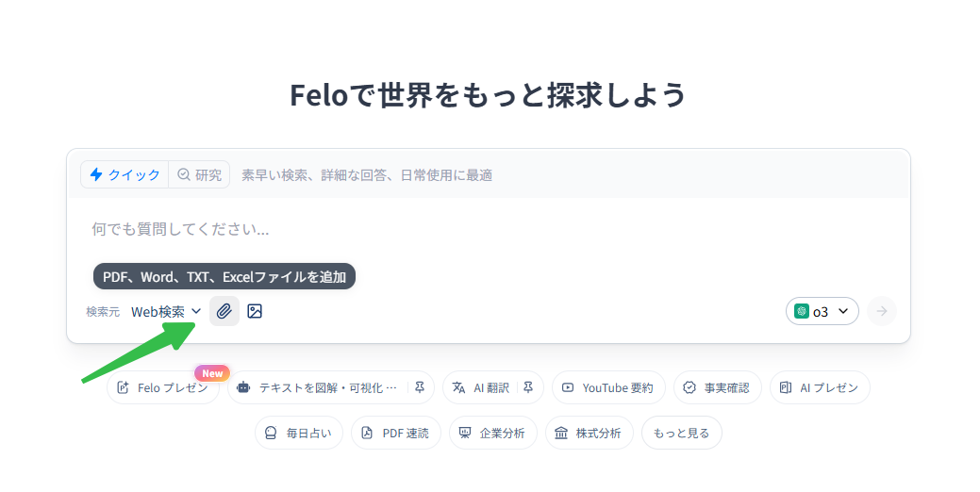Select the 株式分析 stock analysis tool
Viewport: 980px width, 492px height.
(590, 433)
